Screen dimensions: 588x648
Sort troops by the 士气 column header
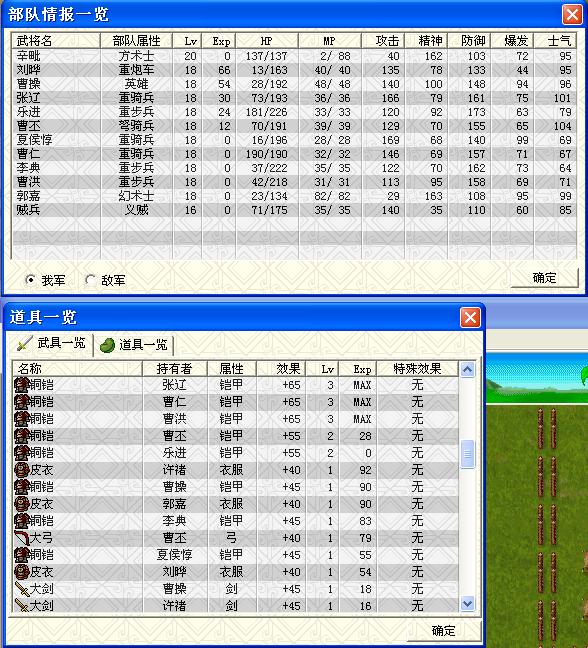555,41
